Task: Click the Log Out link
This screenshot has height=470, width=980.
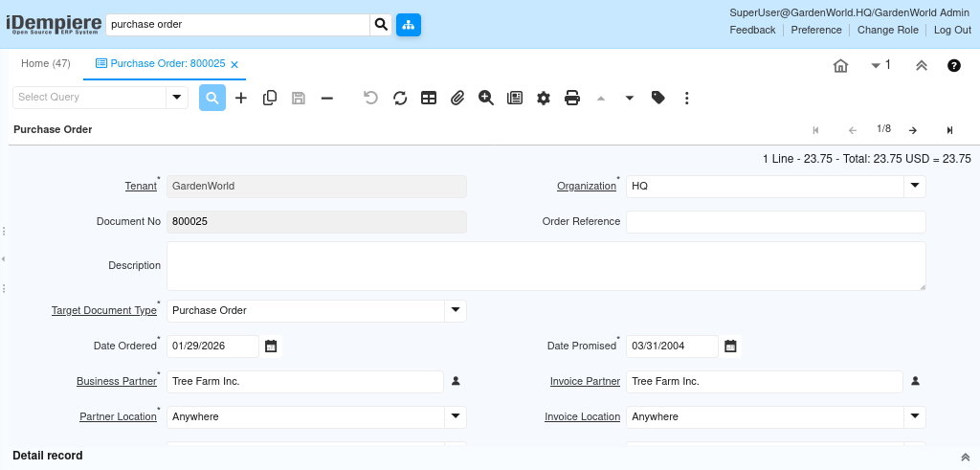Action: (x=952, y=30)
